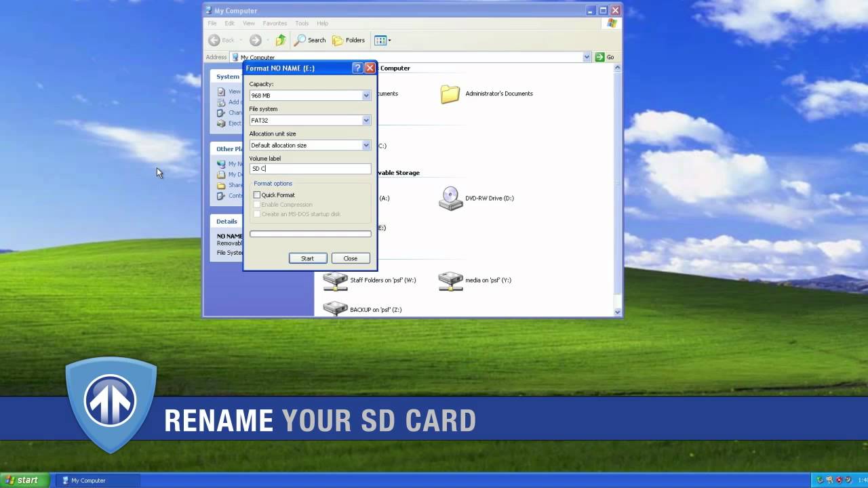Click the My Computer taskbar button

[x=97, y=481]
